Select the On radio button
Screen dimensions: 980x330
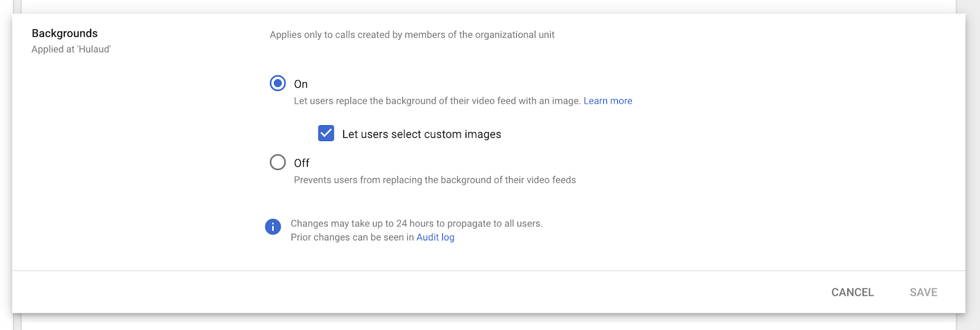coord(277,83)
